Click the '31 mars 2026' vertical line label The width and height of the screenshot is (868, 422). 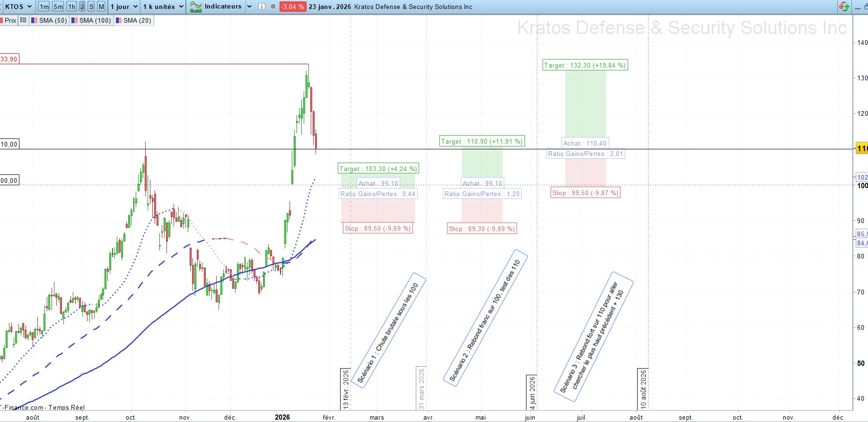(x=421, y=388)
